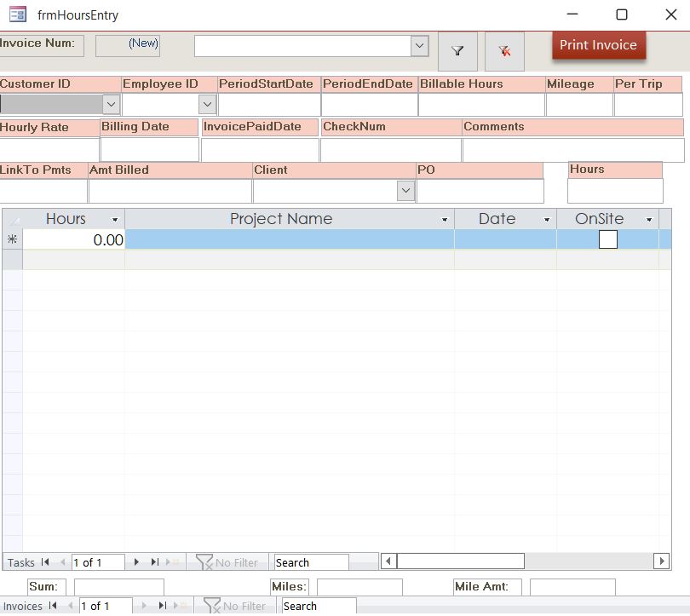Screen dimensions: 690x616
Task: Click the Project Name cell in new row
Action: tap(290, 239)
